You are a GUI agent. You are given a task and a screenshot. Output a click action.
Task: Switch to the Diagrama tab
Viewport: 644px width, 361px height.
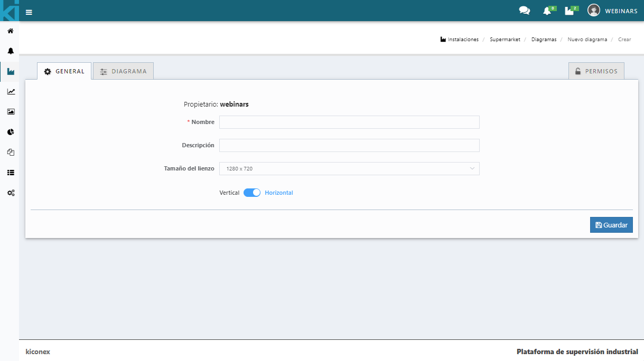pyautogui.click(x=124, y=71)
